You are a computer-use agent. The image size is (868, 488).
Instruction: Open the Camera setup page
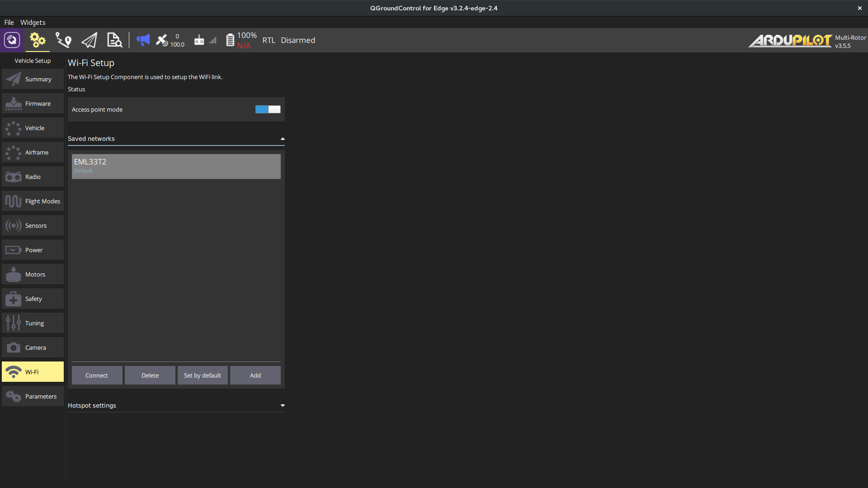click(x=33, y=347)
